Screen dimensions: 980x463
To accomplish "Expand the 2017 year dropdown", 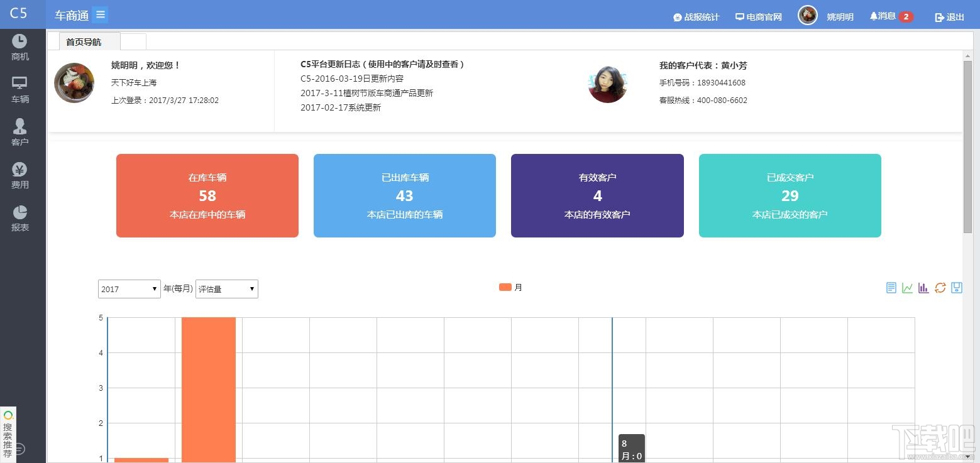I will point(129,289).
